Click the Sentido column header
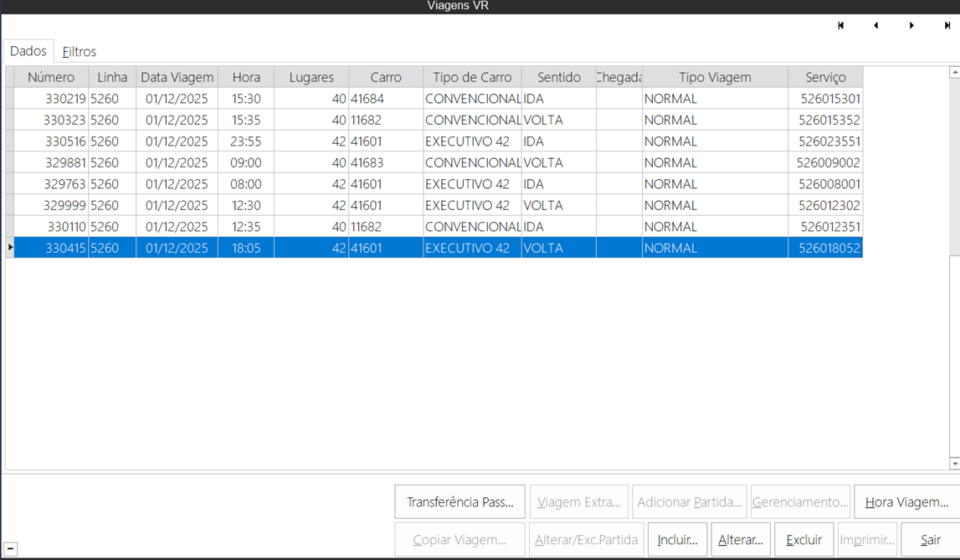960x560 pixels. click(x=559, y=77)
